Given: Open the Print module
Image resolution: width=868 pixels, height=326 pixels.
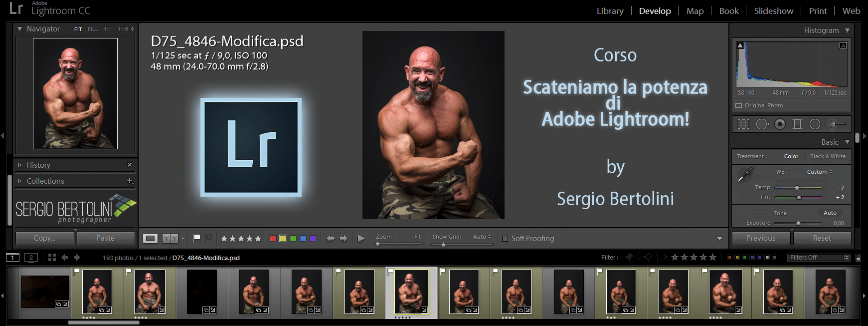Looking at the screenshot, I should point(818,11).
